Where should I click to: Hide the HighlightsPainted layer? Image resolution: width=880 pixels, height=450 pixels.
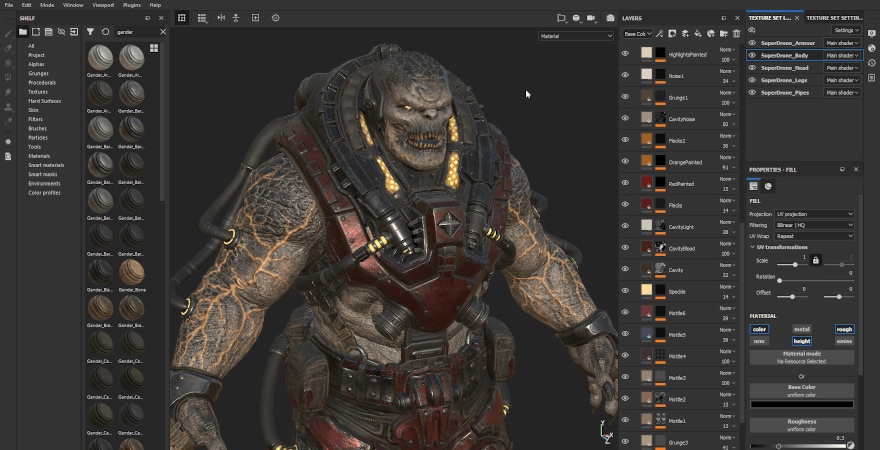pos(625,54)
